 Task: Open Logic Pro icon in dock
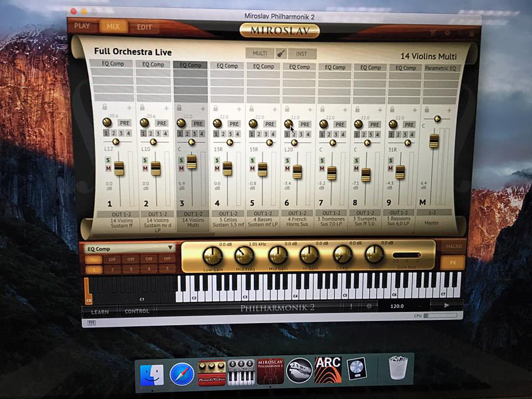pyautogui.click(x=356, y=369)
